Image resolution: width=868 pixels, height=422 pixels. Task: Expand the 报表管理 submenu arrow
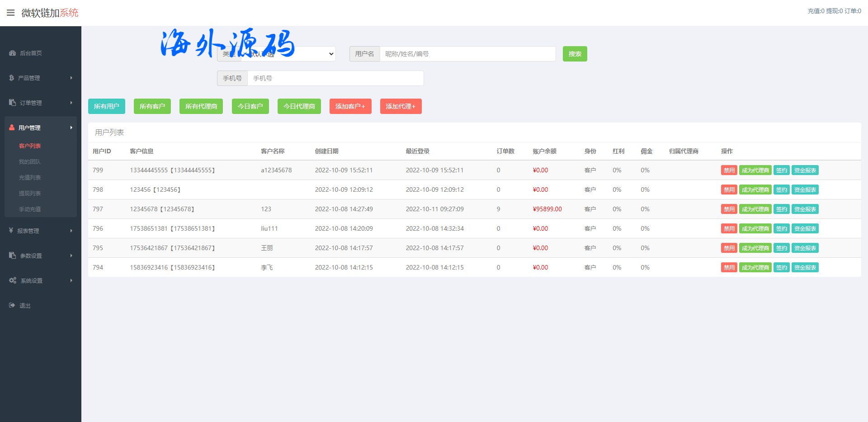tap(71, 231)
